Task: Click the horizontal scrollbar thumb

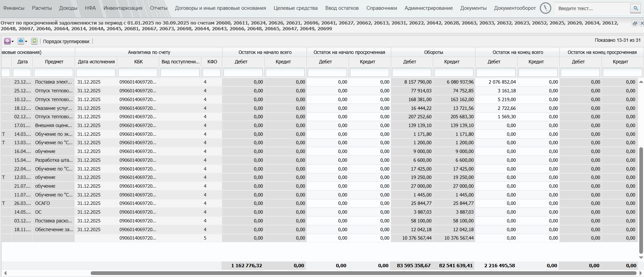Action: (363, 273)
